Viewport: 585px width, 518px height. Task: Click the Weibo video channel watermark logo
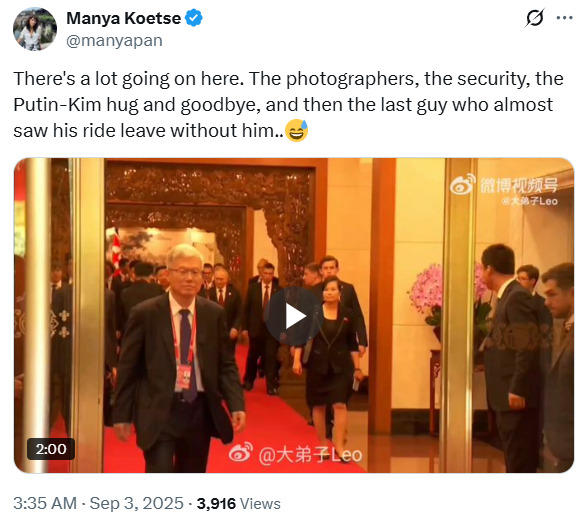pos(504,185)
